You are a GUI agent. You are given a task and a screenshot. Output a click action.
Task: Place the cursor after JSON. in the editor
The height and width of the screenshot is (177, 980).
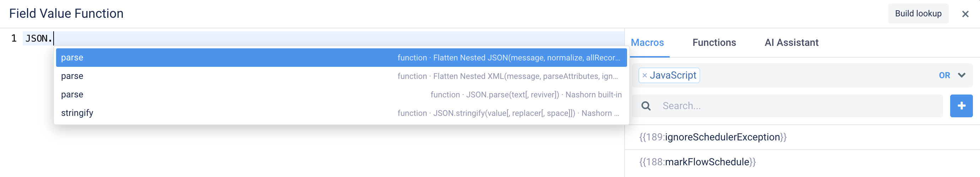tap(54, 38)
